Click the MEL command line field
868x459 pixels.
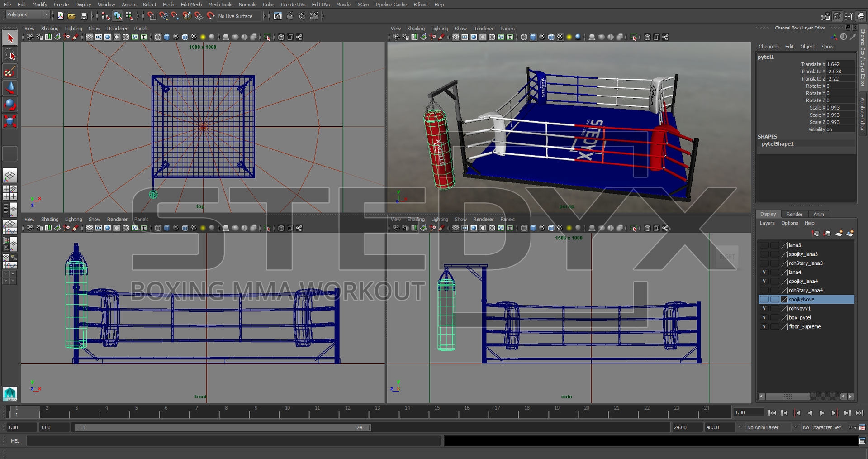coord(233,441)
